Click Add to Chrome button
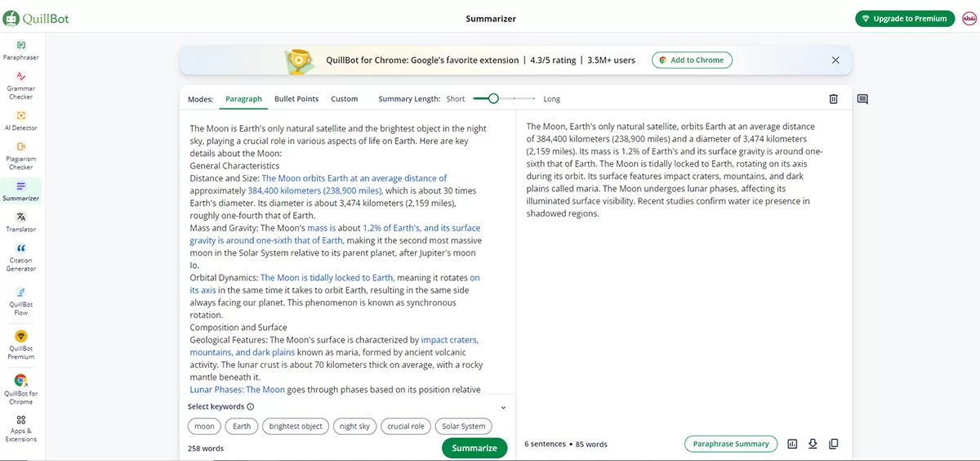Viewport: 980px width, 461px height. click(692, 60)
